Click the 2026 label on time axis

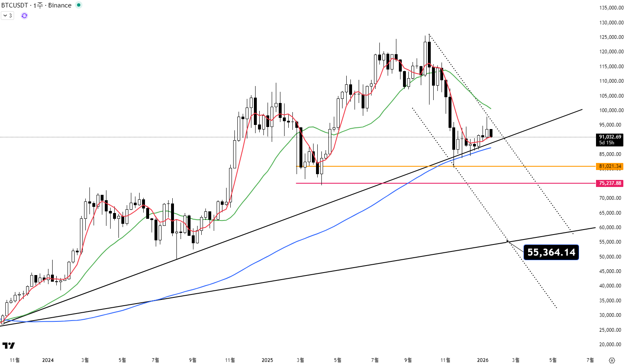tap(483, 360)
